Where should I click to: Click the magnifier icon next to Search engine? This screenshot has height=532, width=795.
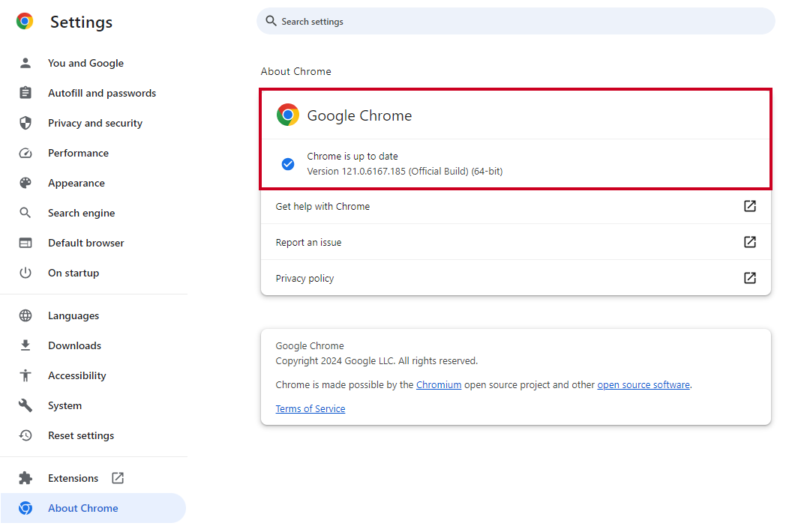(25, 213)
